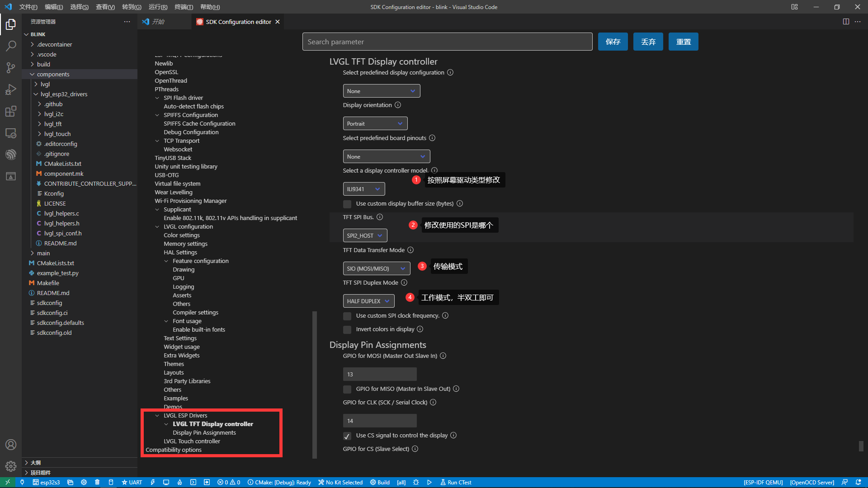Open the SPI2_HOST bus dropdown
The image size is (868, 488).
(x=365, y=235)
